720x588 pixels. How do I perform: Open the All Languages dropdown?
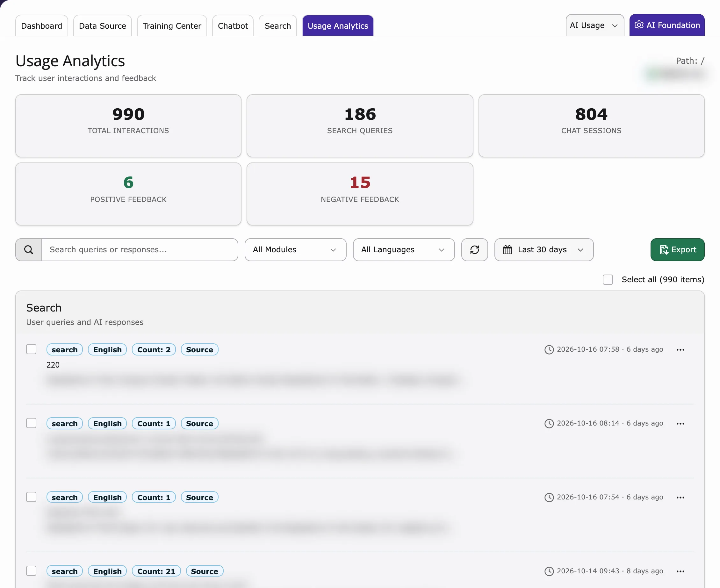(x=404, y=250)
